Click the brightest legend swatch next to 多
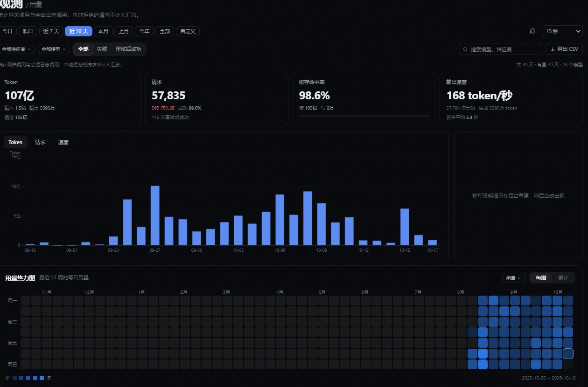The width and height of the screenshot is (588, 387). pyautogui.click(x=42, y=378)
